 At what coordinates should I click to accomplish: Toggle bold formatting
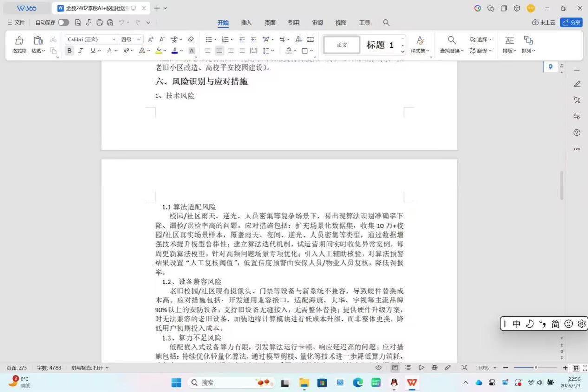tap(69, 51)
